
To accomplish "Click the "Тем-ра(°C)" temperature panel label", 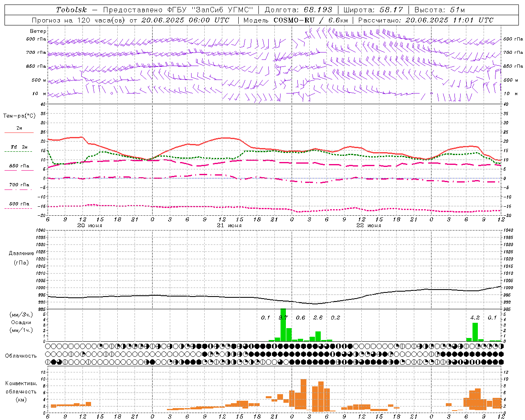I will click(x=20, y=116).
